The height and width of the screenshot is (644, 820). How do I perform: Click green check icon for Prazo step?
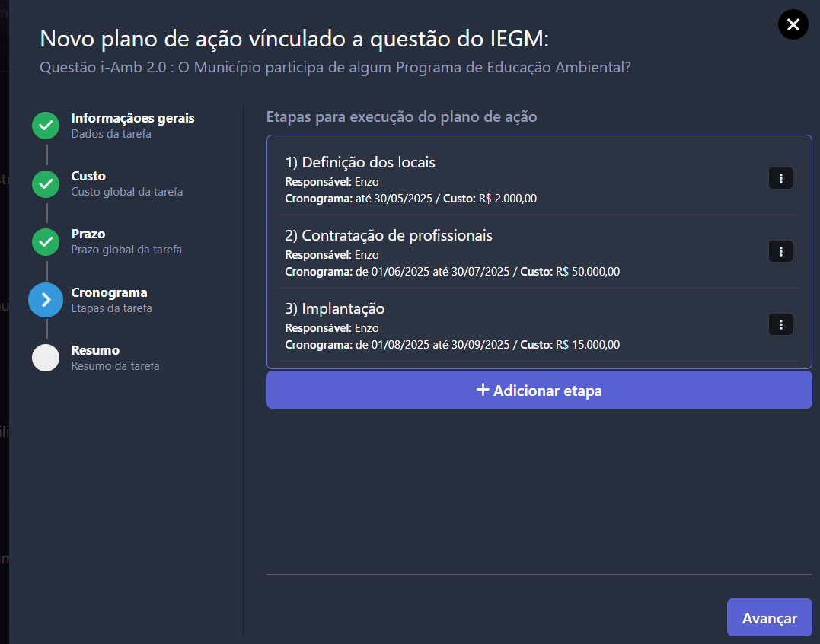click(x=46, y=242)
